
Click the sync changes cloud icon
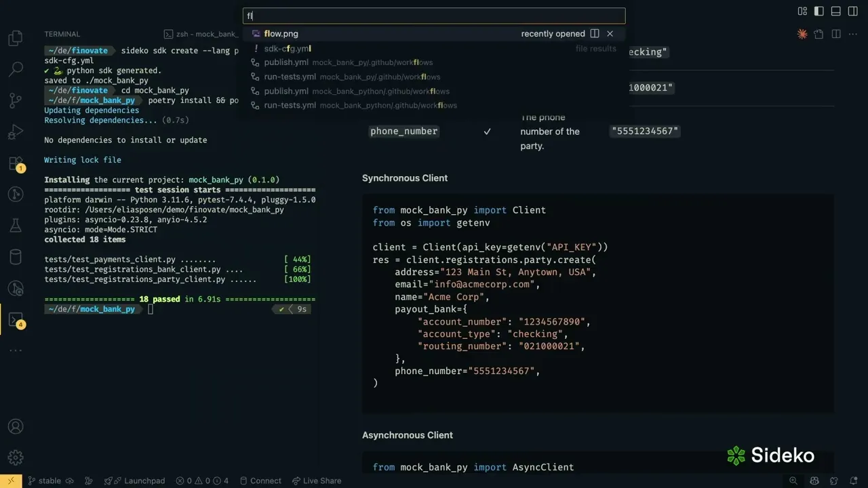click(69, 481)
